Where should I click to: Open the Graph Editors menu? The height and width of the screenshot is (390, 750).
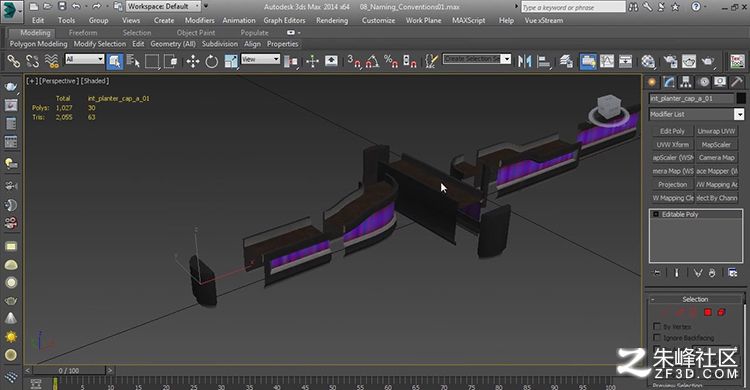pos(284,20)
